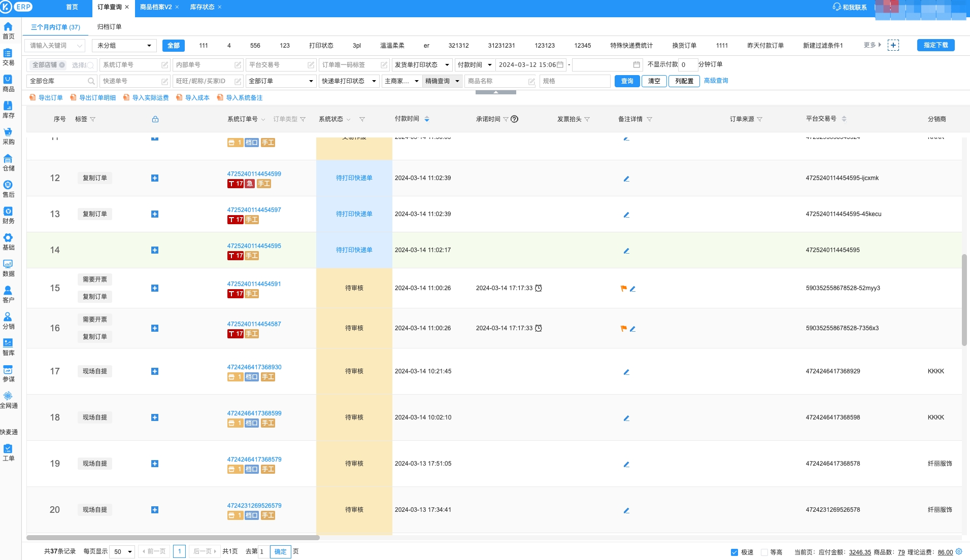Open the 仓储 sidebar module
Image resolution: width=970 pixels, height=560 pixels.
[x=8, y=163]
